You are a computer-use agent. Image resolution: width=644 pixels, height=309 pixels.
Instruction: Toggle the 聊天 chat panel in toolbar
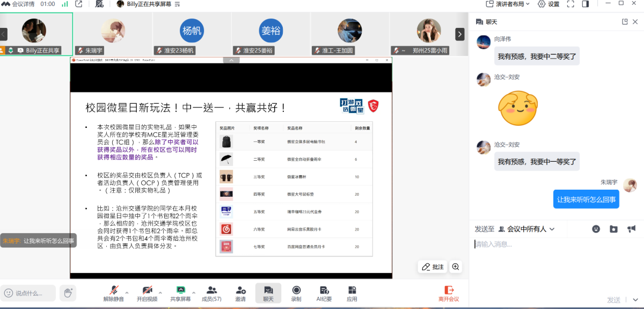tap(268, 293)
